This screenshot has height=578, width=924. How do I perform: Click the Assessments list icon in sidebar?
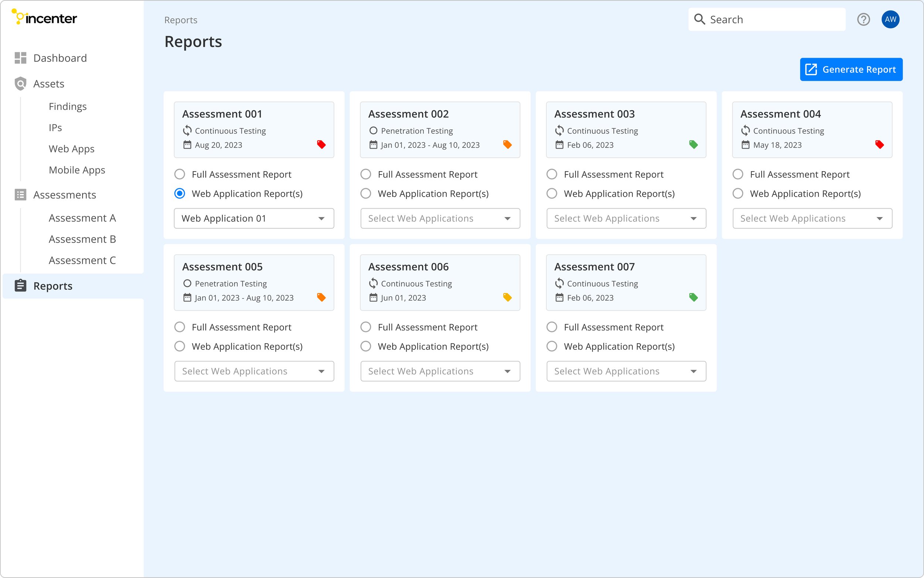coord(20,195)
